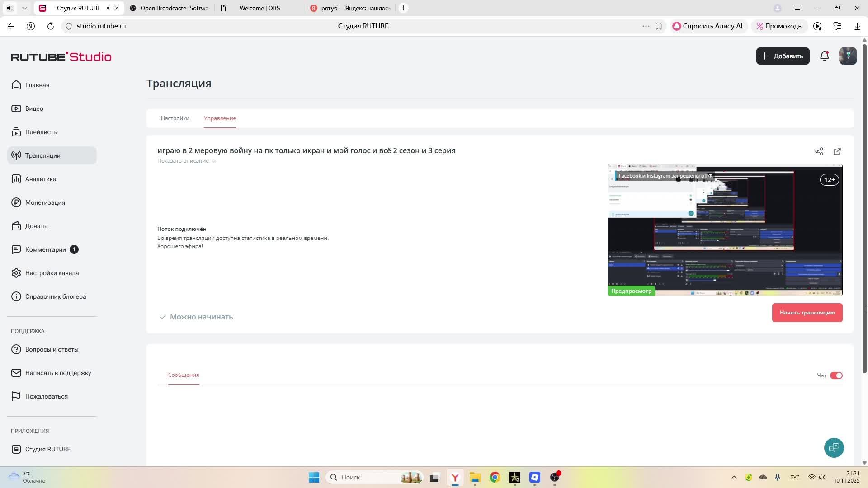Go to Монетизация section
The height and width of the screenshot is (488, 868).
coord(45,202)
